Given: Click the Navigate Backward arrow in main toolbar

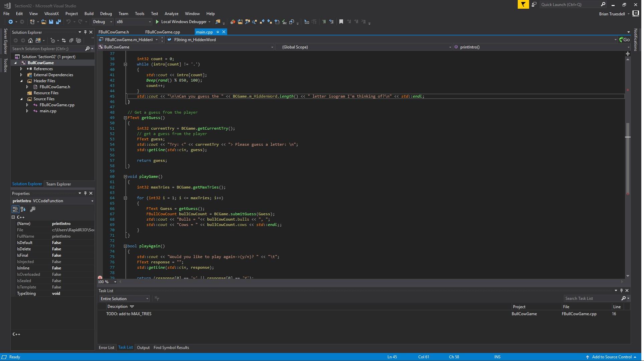Looking at the screenshot, I should [11, 22].
